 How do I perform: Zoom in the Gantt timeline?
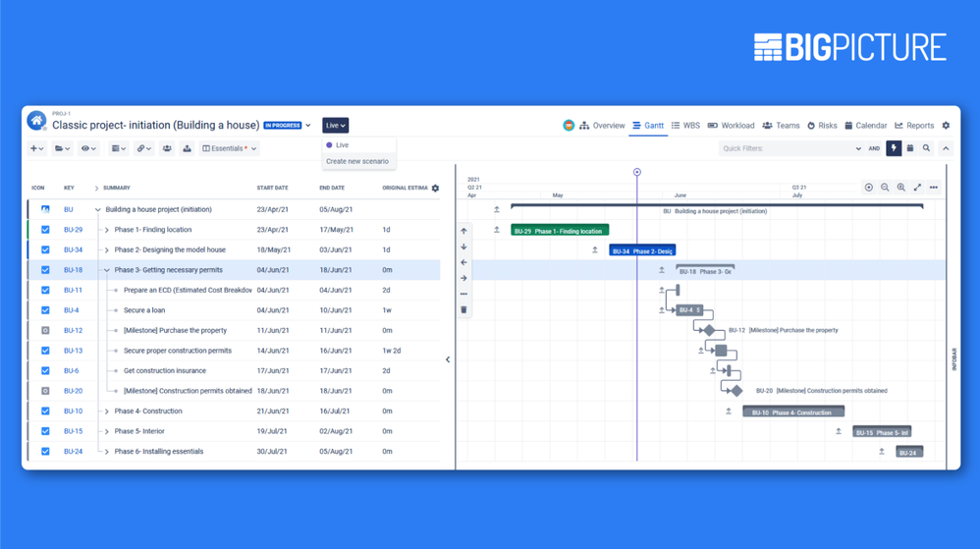point(901,188)
